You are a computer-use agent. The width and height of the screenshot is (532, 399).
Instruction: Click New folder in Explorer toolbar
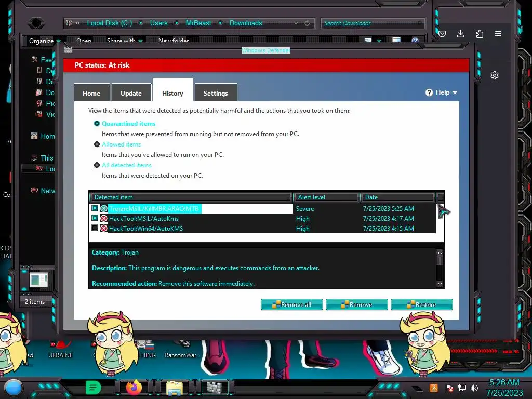pos(174,41)
